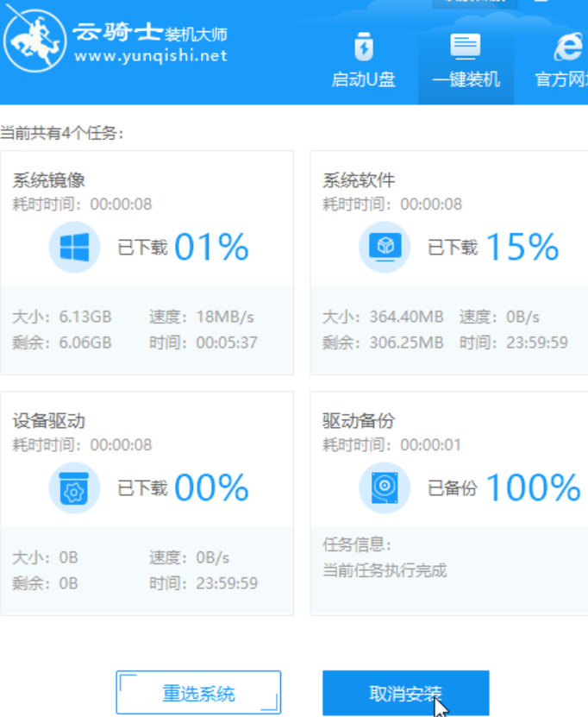Click the 01% system image download progress
The width and height of the screenshot is (588, 717).
click(211, 248)
